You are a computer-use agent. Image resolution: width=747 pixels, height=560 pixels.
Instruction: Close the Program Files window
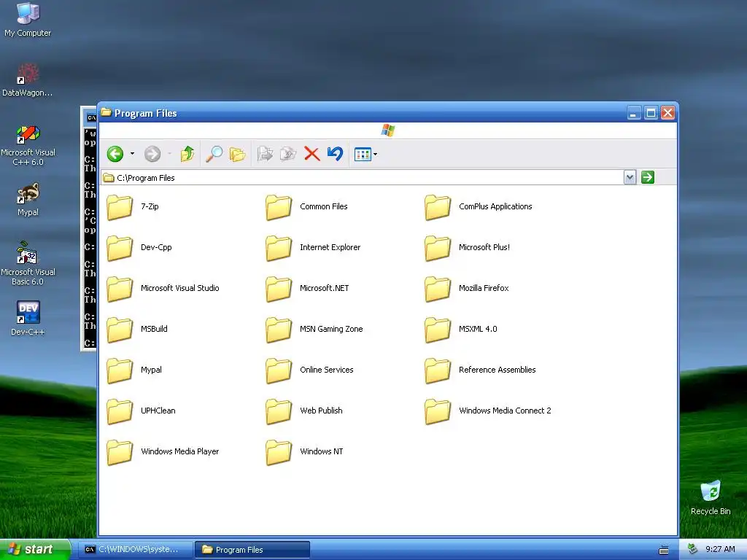click(x=668, y=113)
